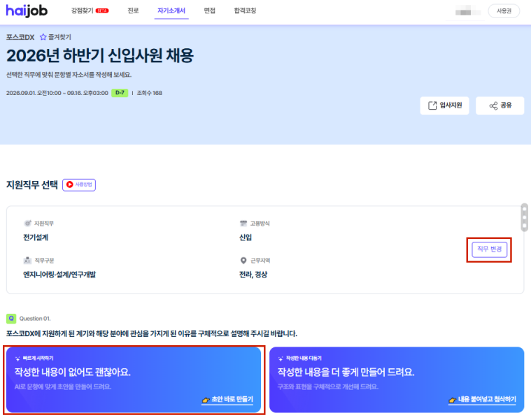This screenshot has height=420, width=531.
Task: Click the 입사지원 external link icon
Action: (x=432, y=106)
